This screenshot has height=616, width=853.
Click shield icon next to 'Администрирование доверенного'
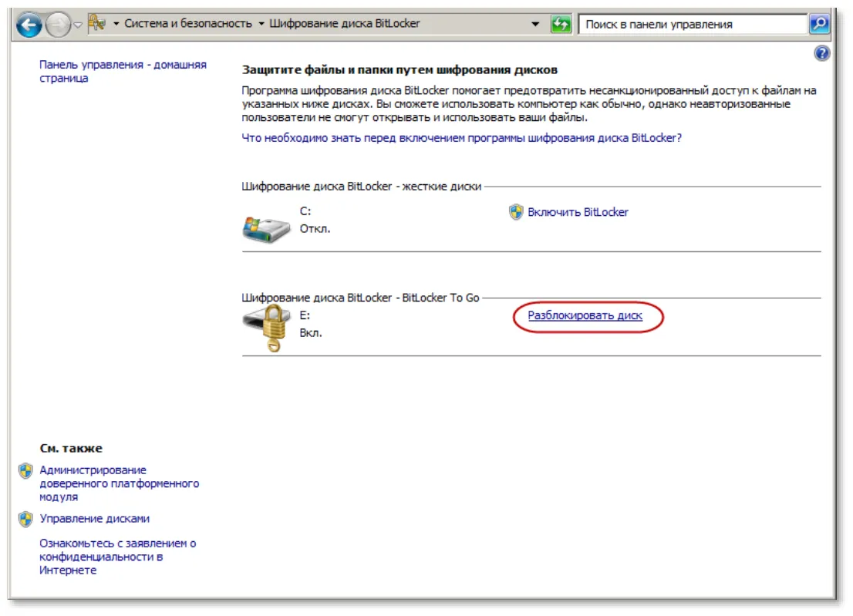click(x=25, y=470)
